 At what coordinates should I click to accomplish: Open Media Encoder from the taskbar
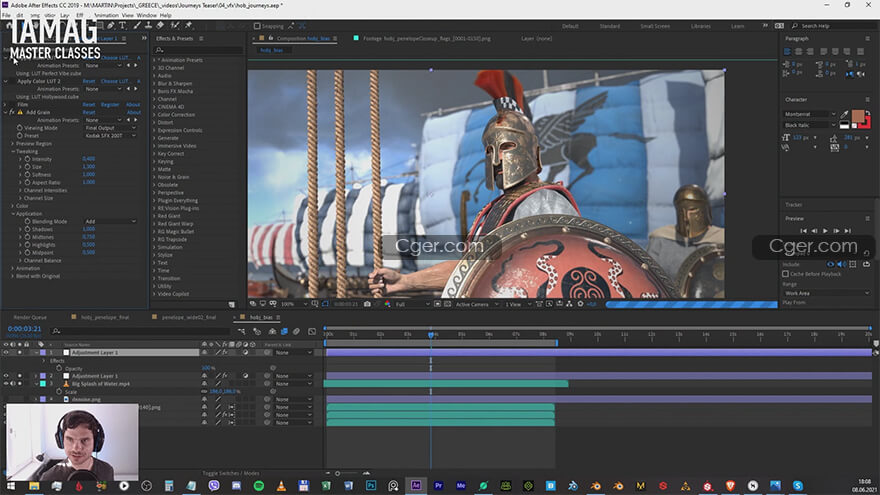tap(461, 485)
